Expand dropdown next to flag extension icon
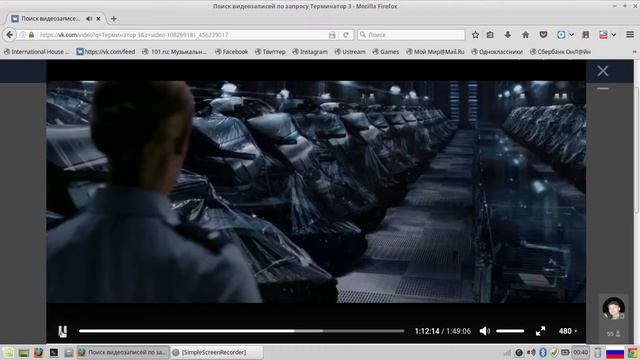The width and height of the screenshot is (640, 360). (613, 35)
